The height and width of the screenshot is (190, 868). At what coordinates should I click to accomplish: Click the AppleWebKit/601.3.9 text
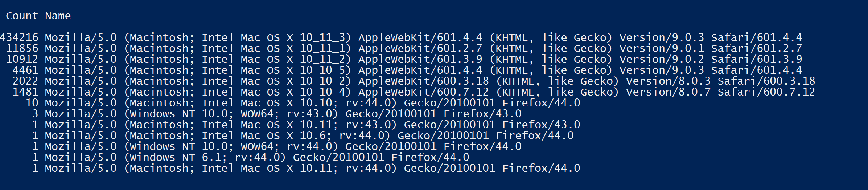click(420, 59)
